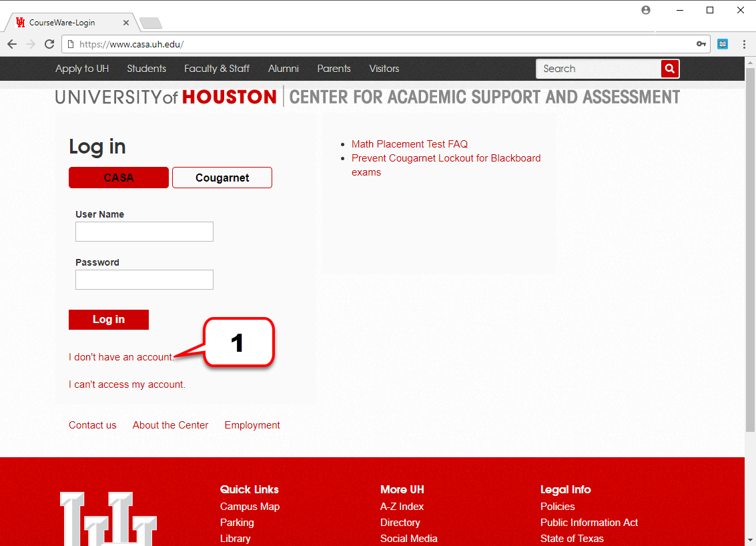Viewport: 756px width, 546px height.
Task: Open the blue book extension icon
Action: (722, 44)
